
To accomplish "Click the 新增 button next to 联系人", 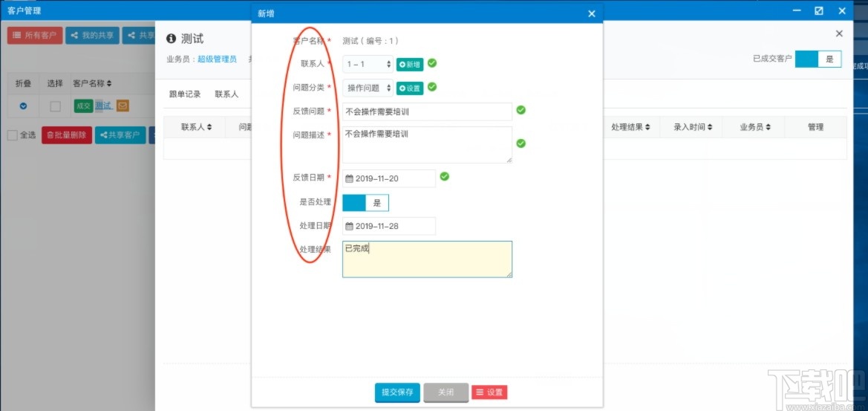I will (410, 65).
